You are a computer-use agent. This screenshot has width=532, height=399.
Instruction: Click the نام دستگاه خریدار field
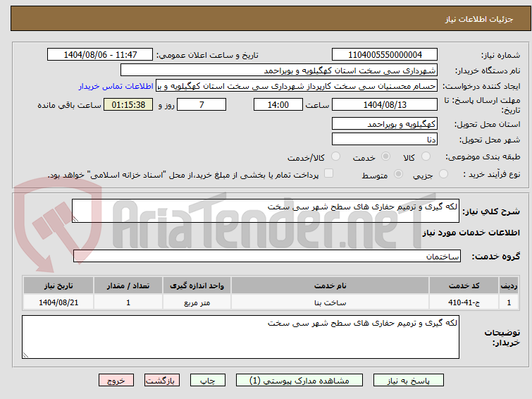(279, 70)
